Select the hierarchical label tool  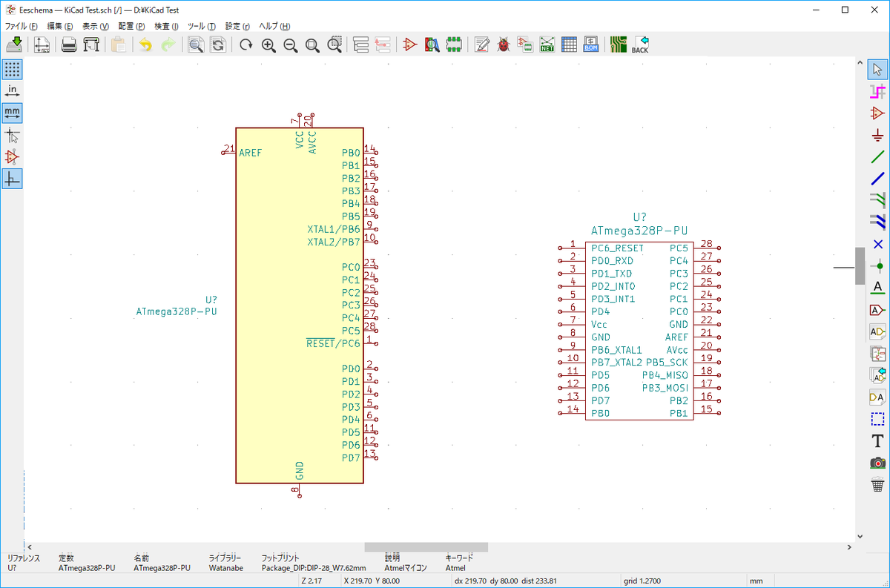(x=877, y=331)
